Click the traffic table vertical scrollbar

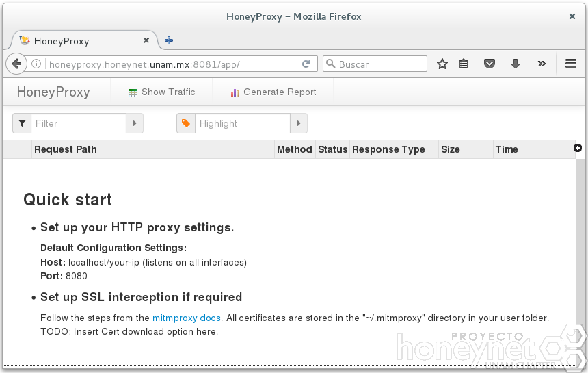point(580,261)
